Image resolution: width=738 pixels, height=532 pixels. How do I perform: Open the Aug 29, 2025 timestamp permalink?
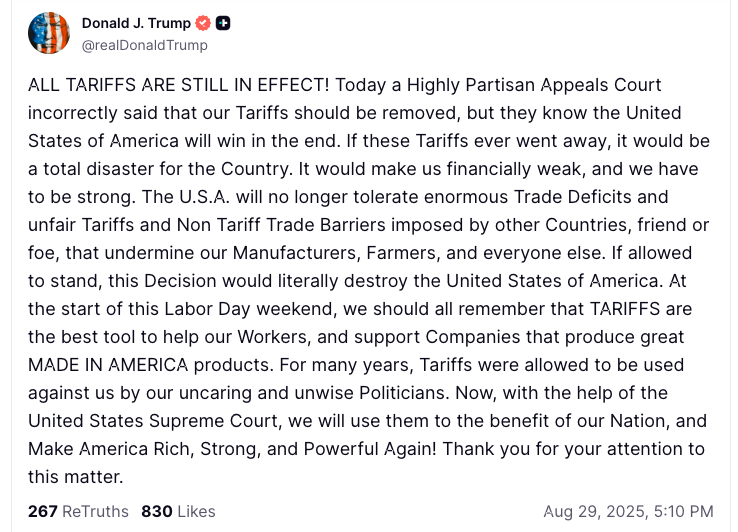tap(628, 511)
